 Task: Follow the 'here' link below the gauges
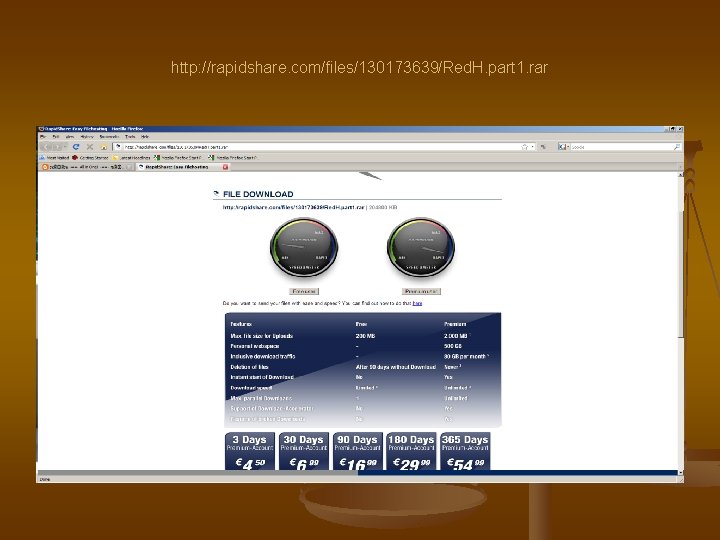[417, 304]
